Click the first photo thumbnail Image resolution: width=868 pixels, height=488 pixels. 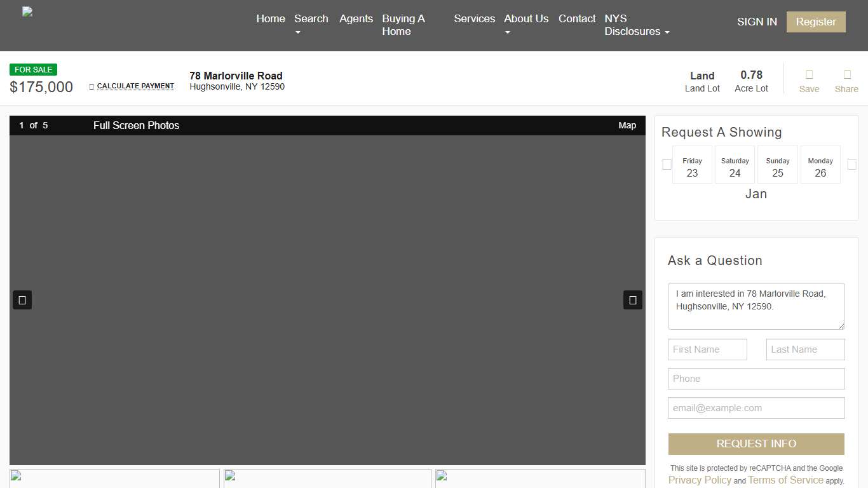click(114, 478)
